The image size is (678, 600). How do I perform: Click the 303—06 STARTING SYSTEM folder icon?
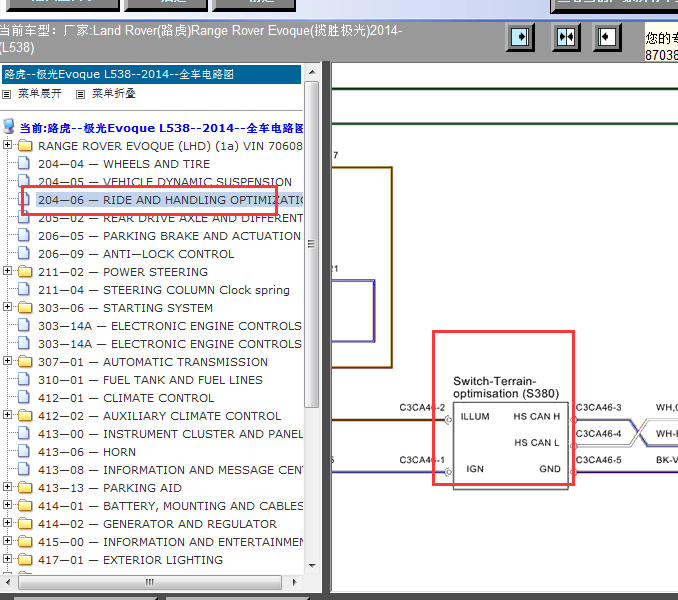(x=25, y=308)
